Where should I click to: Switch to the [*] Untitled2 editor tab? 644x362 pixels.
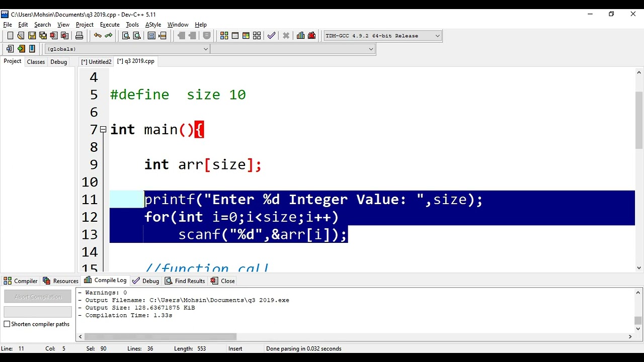96,62
